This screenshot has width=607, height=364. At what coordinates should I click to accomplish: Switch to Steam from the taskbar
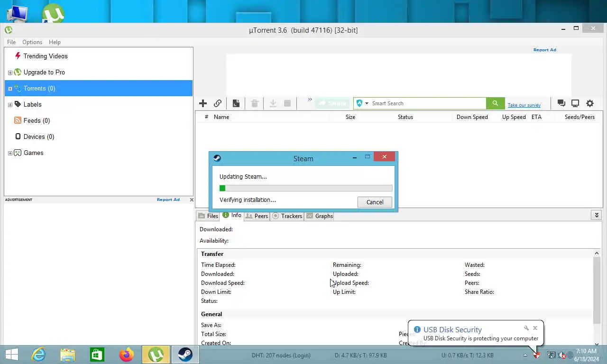pyautogui.click(x=185, y=355)
